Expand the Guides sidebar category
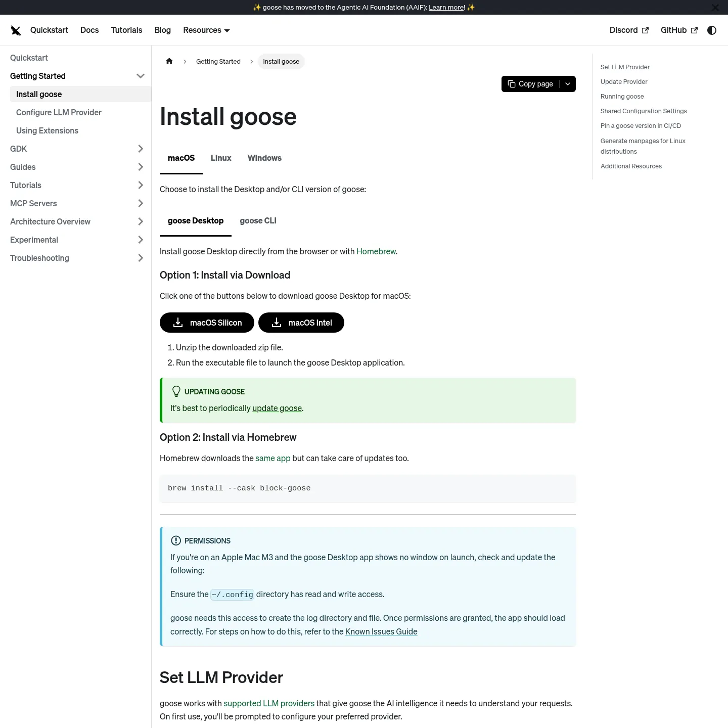Image resolution: width=728 pixels, height=728 pixels. pyautogui.click(x=141, y=167)
